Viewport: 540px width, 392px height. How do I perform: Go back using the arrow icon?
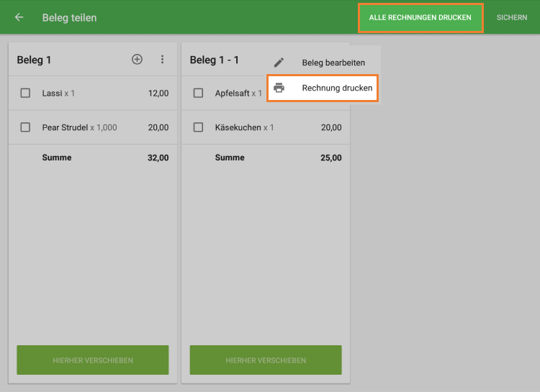(19, 17)
